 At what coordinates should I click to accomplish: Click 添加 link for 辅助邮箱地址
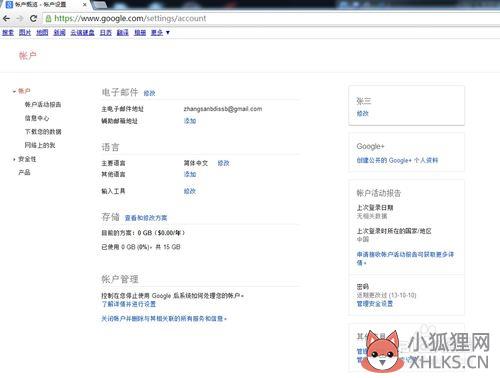point(190,121)
